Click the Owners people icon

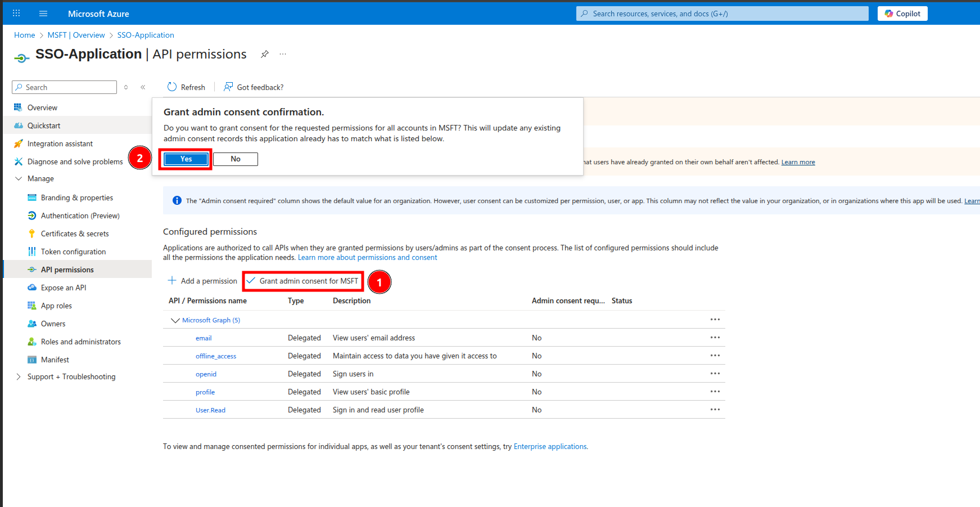point(32,324)
